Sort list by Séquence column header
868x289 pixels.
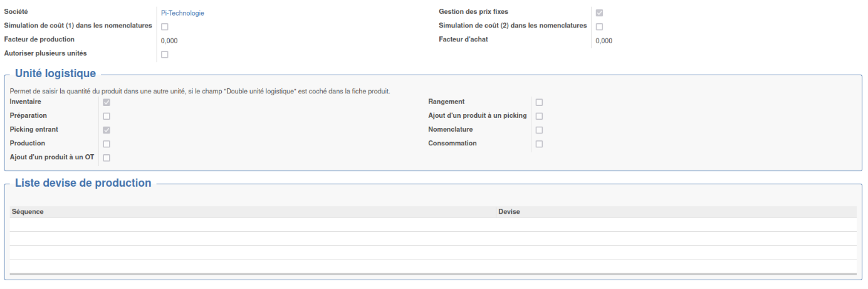[x=253, y=212]
